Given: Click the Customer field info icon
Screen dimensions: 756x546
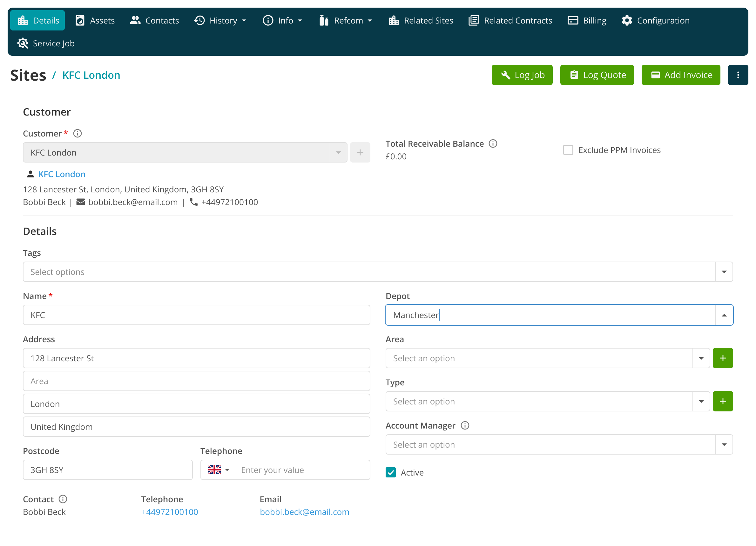Looking at the screenshot, I should [x=77, y=134].
